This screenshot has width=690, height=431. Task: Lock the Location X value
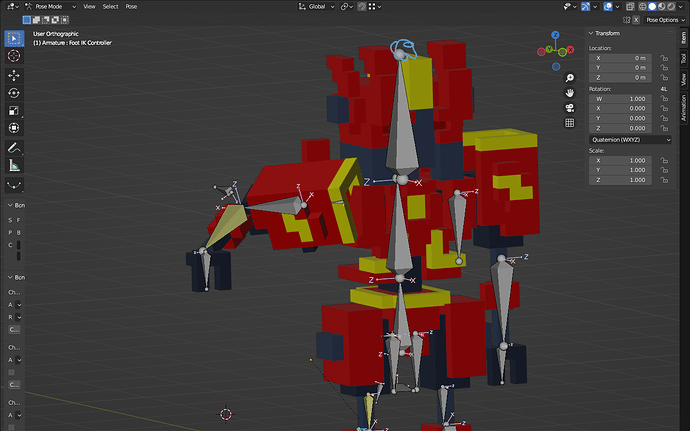[664, 58]
